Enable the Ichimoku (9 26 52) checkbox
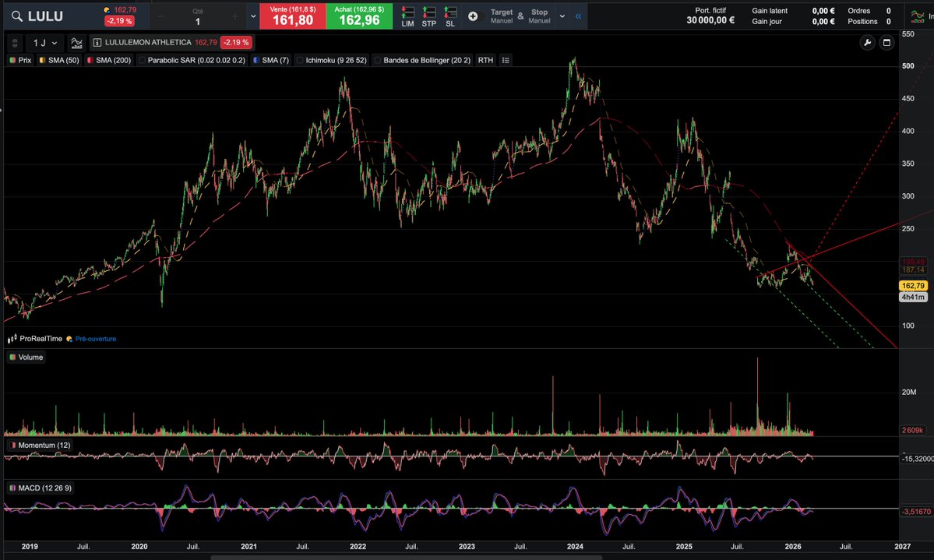Screen dimensions: 934x560 tap(300, 60)
